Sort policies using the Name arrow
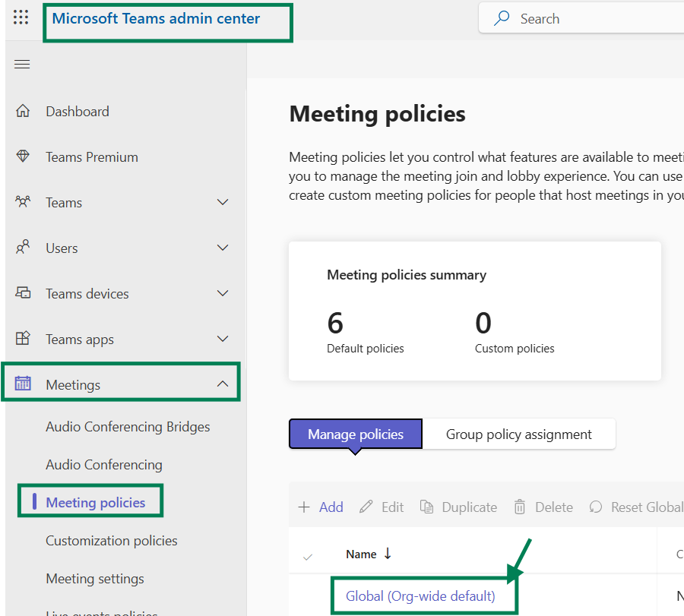 tap(388, 554)
